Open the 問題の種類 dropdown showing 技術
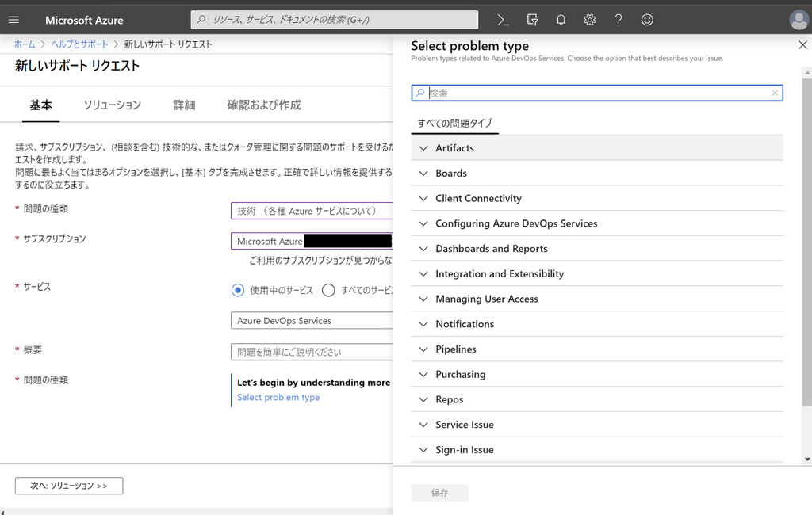This screenshot has width=812, height=515. click(x=312, y=212)
